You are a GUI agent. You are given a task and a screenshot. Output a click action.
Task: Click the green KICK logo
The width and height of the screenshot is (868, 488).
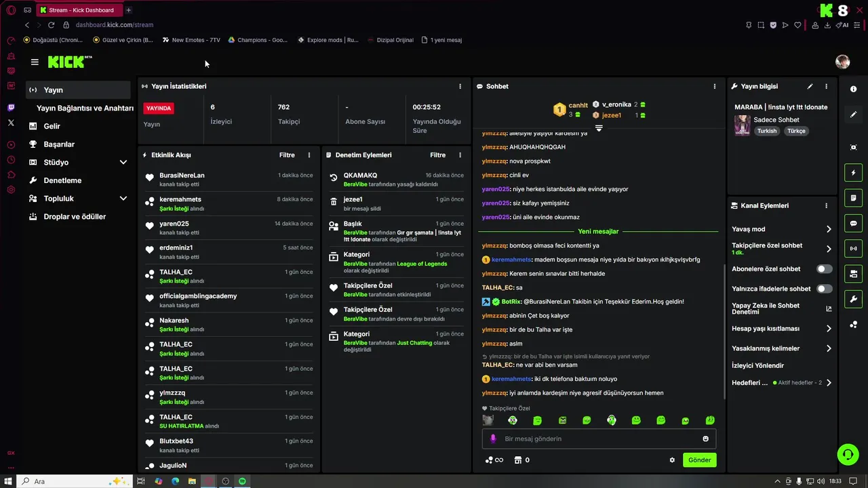(x=66, y=62)
